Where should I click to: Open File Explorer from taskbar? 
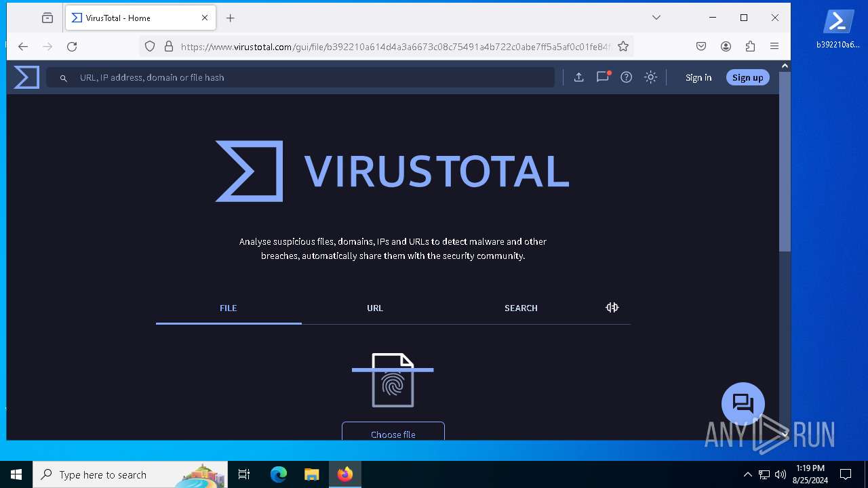click(311, 474)
